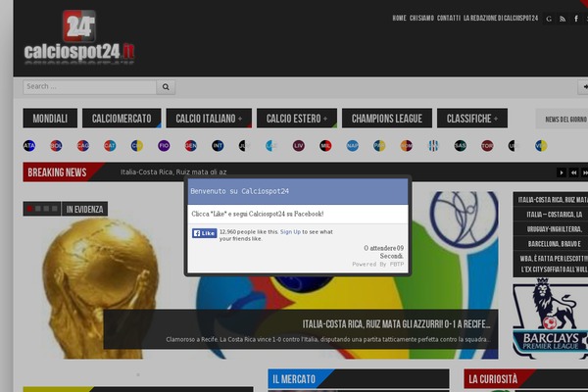Open the Calciomercato menu item
Viewport: 588px width, 392px height.
[122, 119]
